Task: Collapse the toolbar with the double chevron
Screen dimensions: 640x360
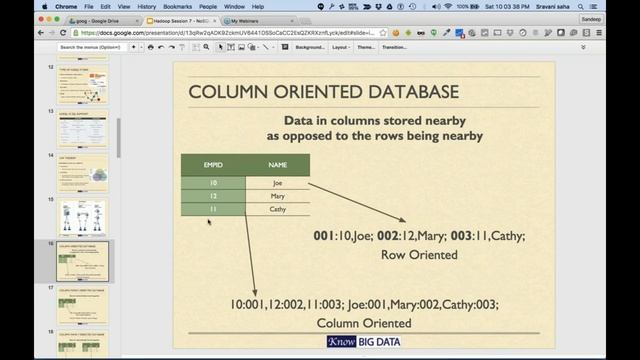Action: [x=583, y=47]
